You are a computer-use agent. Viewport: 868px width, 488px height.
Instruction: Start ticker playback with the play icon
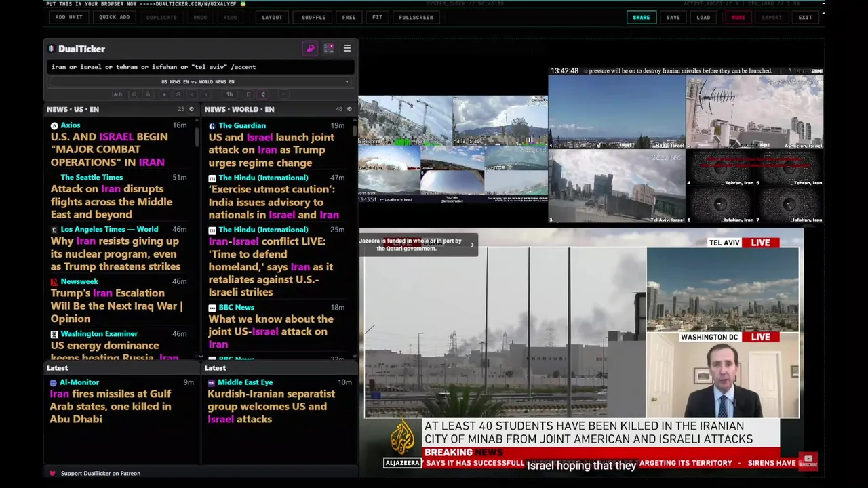pyautogui.click(x=164, y=94)
